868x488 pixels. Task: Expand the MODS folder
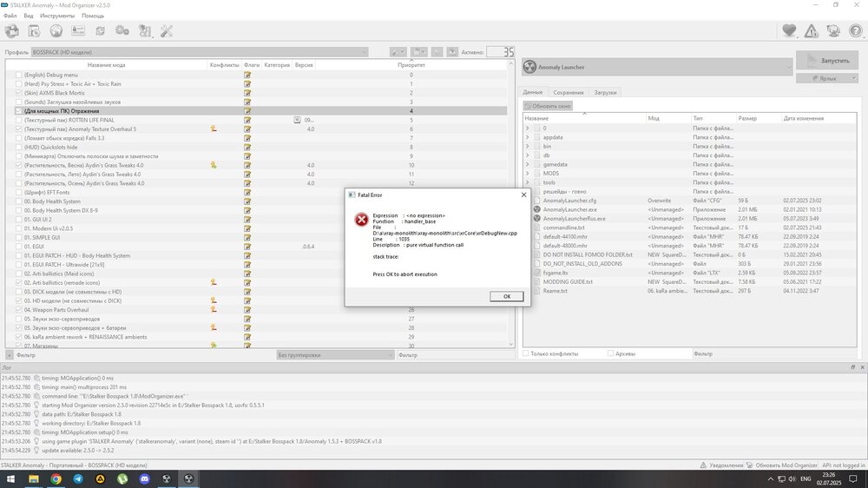point(527,174)
